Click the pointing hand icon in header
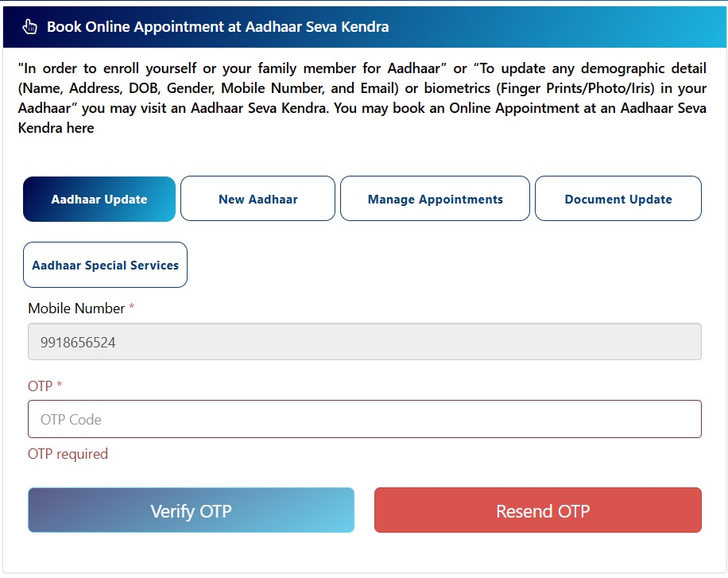 point(29,27)
